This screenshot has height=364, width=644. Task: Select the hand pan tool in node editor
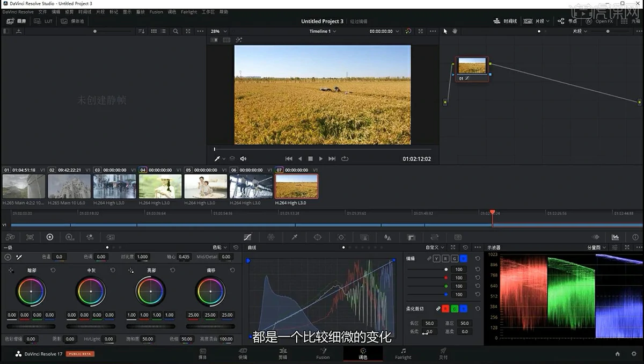[x=455, y=31]
